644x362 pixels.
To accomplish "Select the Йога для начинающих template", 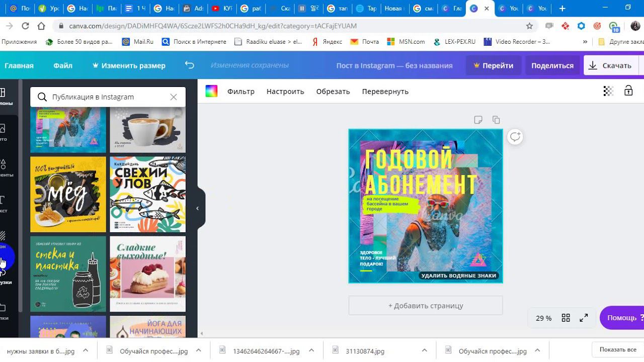I will tap(147, 327).
